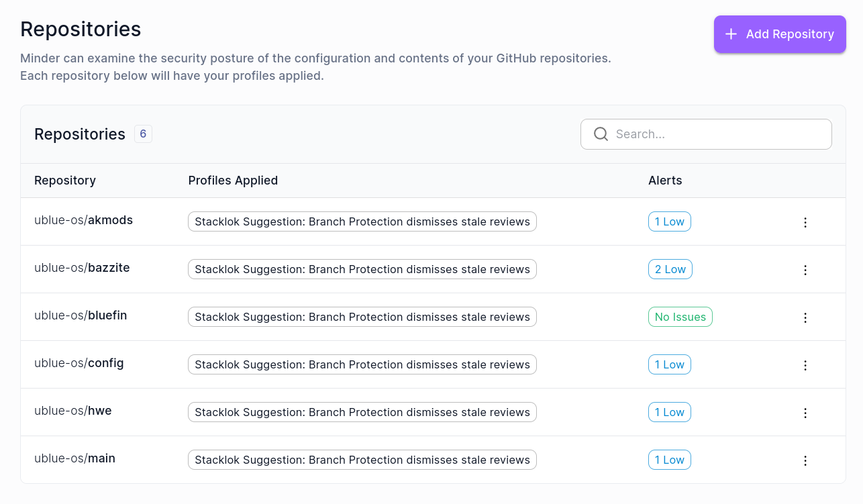Click the plus icon on Add Repository
Viewport: 863px width, 504px height.
[x=731, y=34]
